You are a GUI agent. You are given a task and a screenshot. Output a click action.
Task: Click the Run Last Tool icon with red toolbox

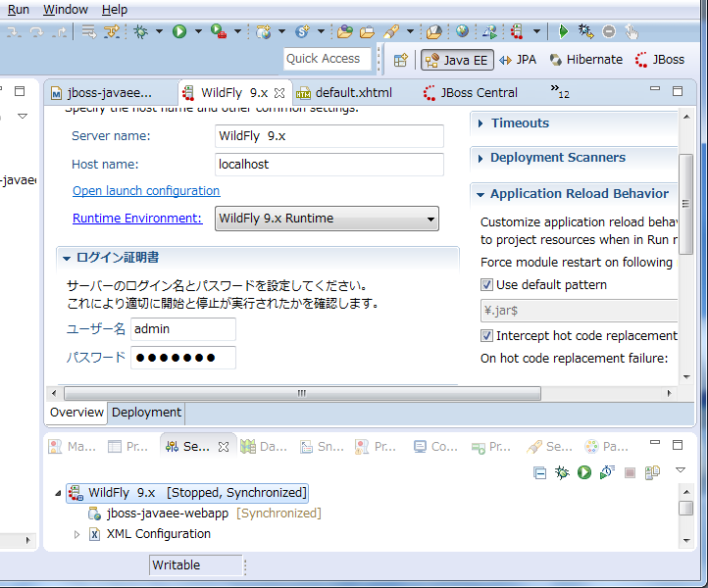click(219, 31)
